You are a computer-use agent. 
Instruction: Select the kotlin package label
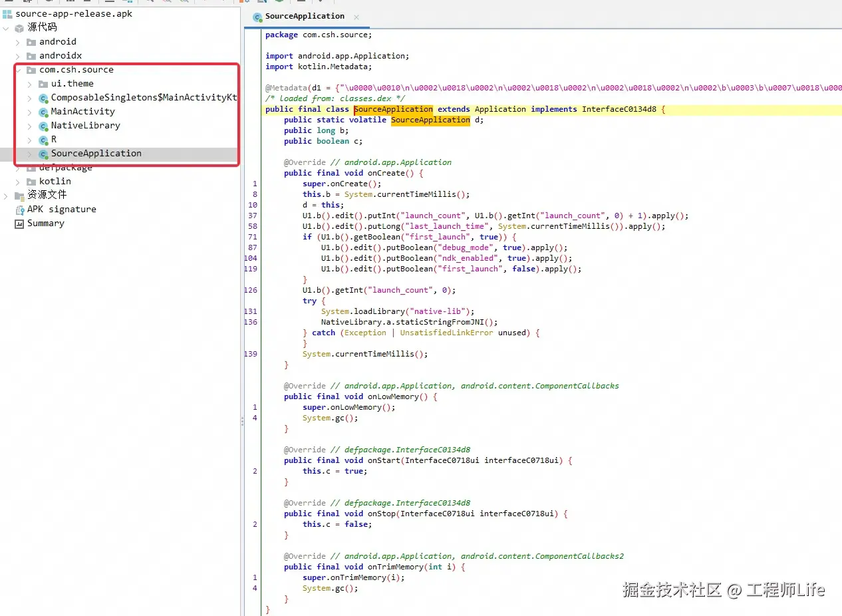click(55, 182)
